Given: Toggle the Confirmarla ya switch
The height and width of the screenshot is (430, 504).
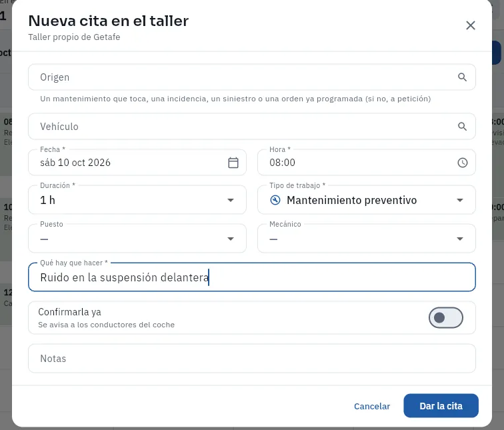Looking at the screenshot, I should (x=445, y=318).
